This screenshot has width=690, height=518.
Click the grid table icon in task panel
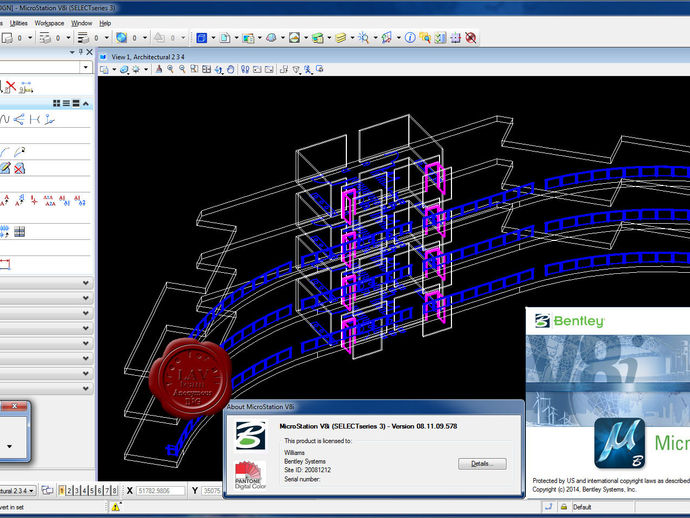click(19, 231)
